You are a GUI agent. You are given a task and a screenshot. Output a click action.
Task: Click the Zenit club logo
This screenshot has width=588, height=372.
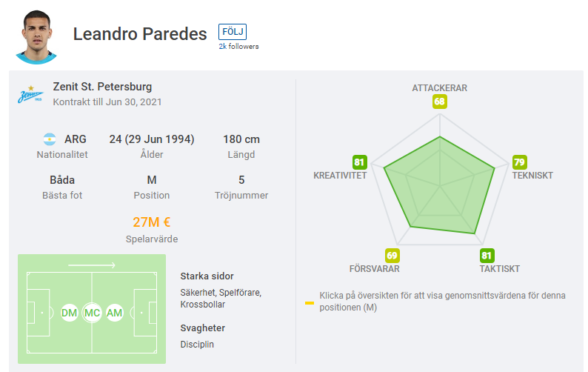(x=31, y=95)
